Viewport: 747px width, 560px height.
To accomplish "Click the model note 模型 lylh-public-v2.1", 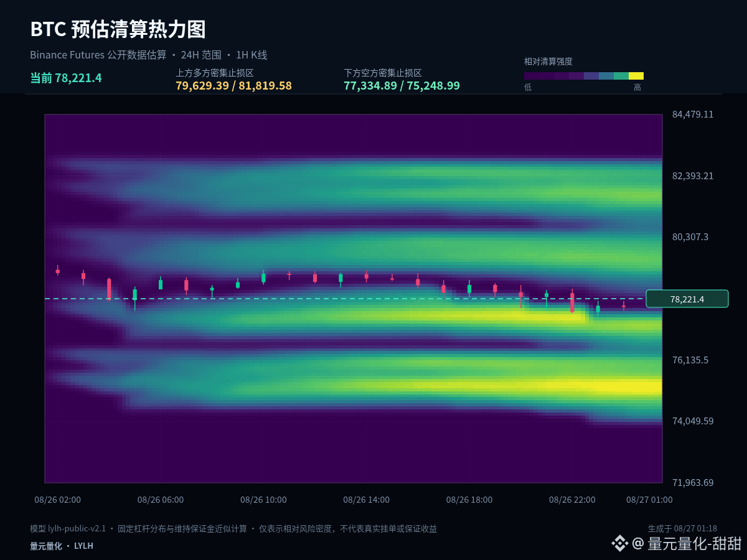I will click(68, 529).
